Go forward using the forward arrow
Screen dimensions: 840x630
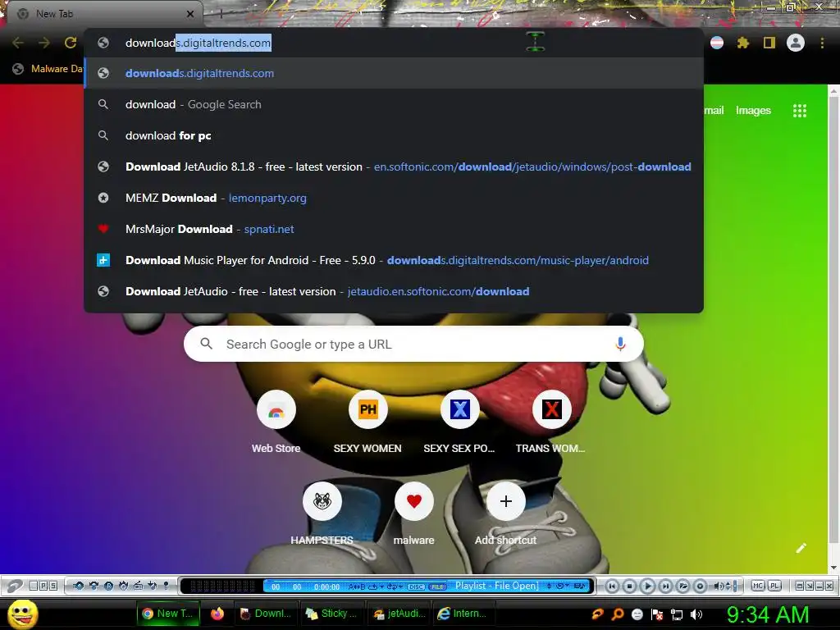pyautogui.click(x=44, y=43)
